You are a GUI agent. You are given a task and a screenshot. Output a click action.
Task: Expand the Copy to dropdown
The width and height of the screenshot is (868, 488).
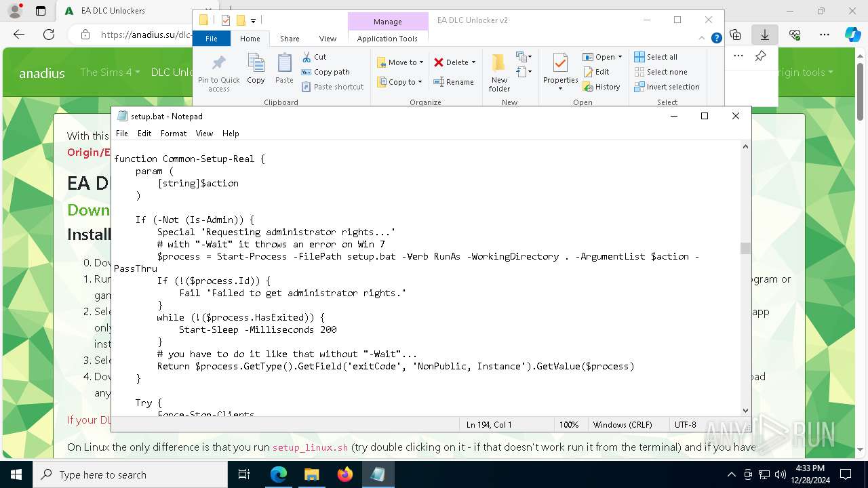pos(420,82)
